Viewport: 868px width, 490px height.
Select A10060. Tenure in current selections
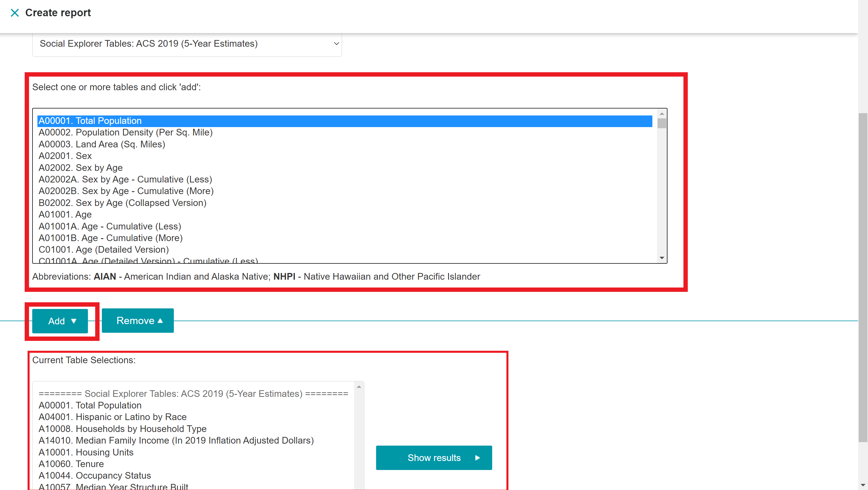pyautogui.click(x=71, y=464)
